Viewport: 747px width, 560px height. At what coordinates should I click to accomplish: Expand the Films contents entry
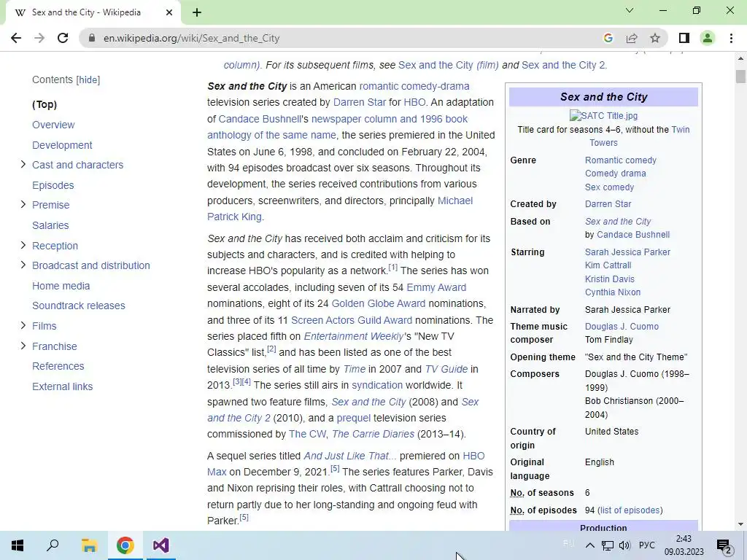click(x=23, y=325)
